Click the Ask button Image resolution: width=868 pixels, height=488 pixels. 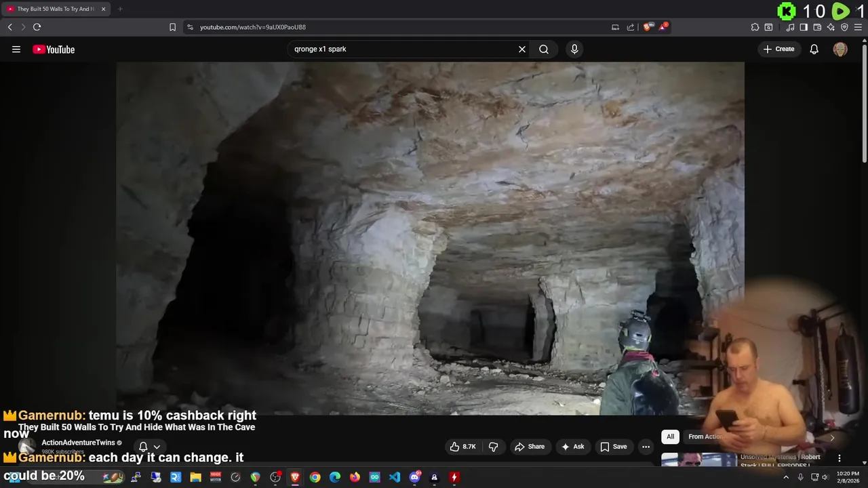[573, 447]
